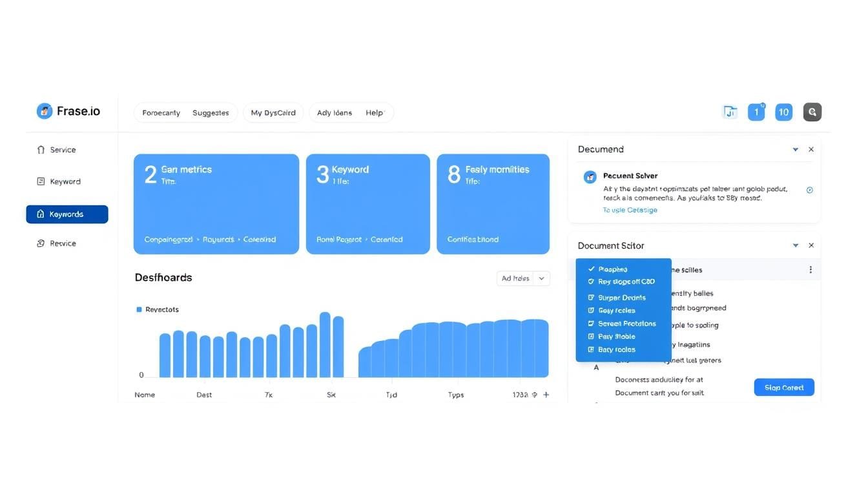Open the three-dot menu in Document Scitor

pyautogui.click(x=811, y=270)
